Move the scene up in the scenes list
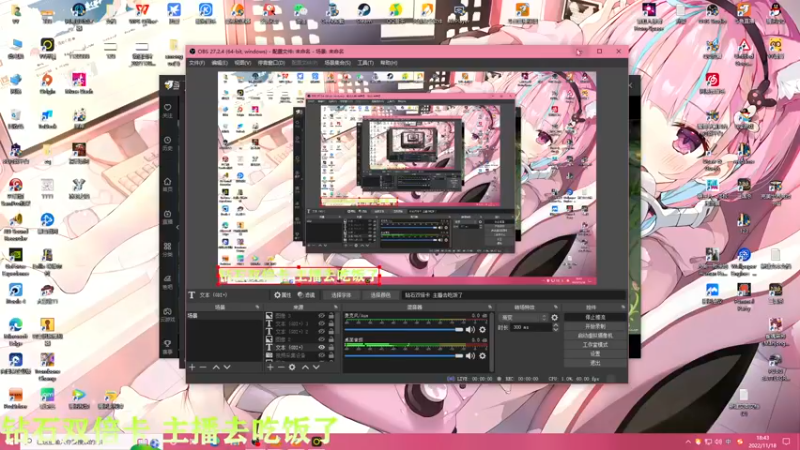The image size is (800, 450). (216, 367)
